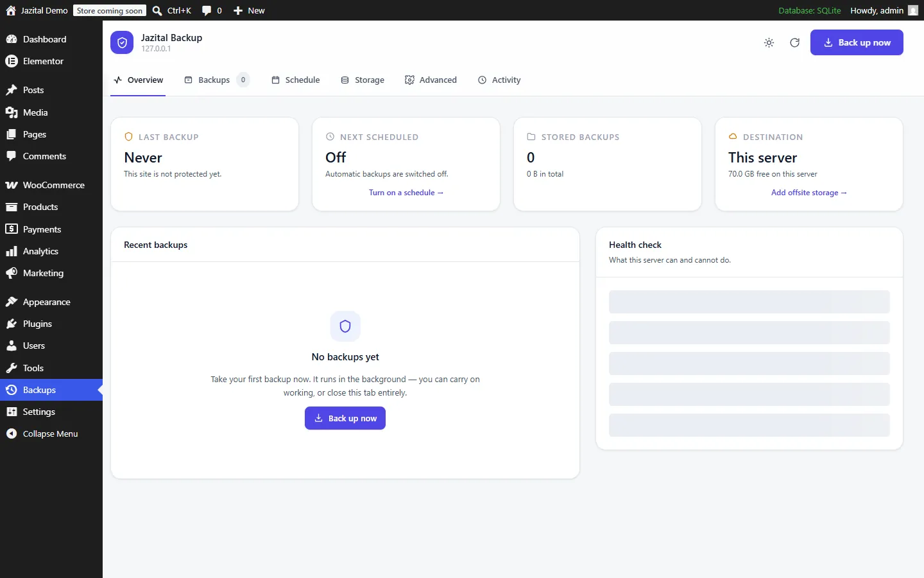Collapse the sidebar menu
The height and width of the screenshot is (578, 924).
tap(51, 433)
